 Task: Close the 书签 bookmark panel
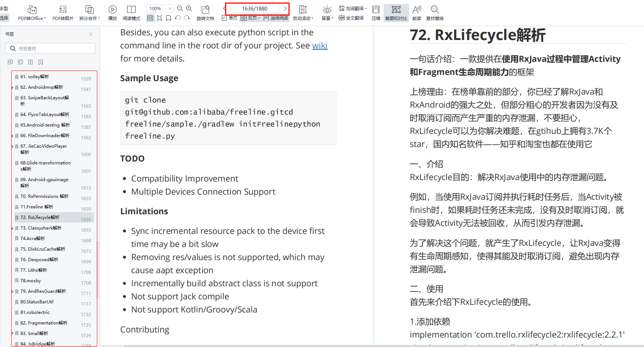[91, 34]
